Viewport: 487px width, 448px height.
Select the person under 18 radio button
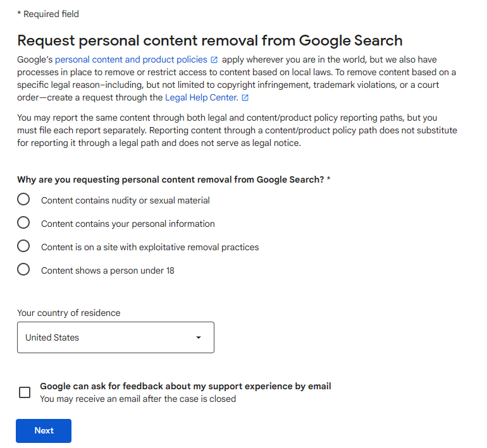click(x=23, y=270)
